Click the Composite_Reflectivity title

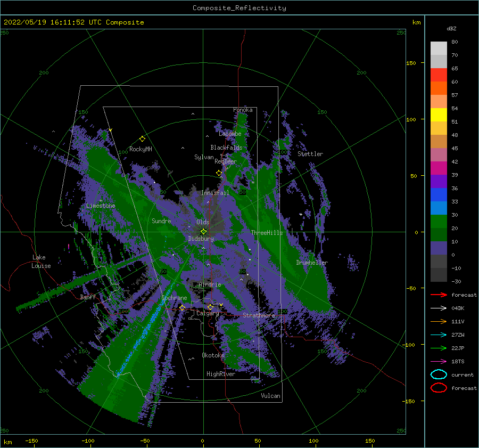240,8
